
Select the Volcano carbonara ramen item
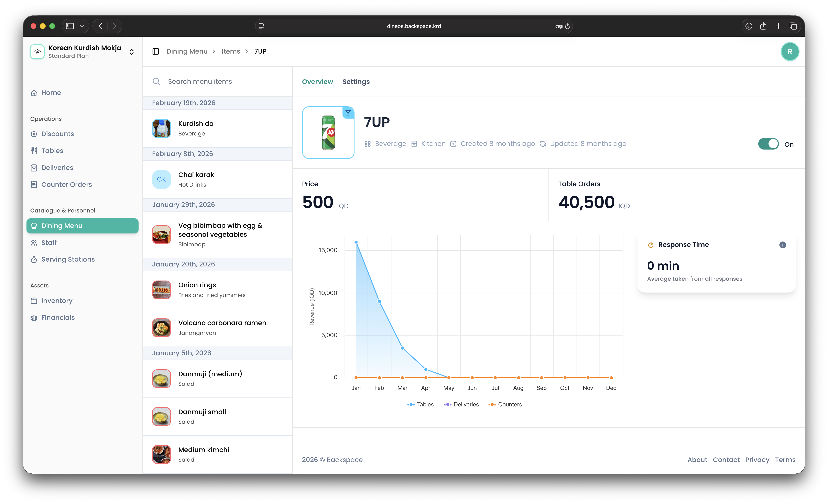[x=217, y=328]
